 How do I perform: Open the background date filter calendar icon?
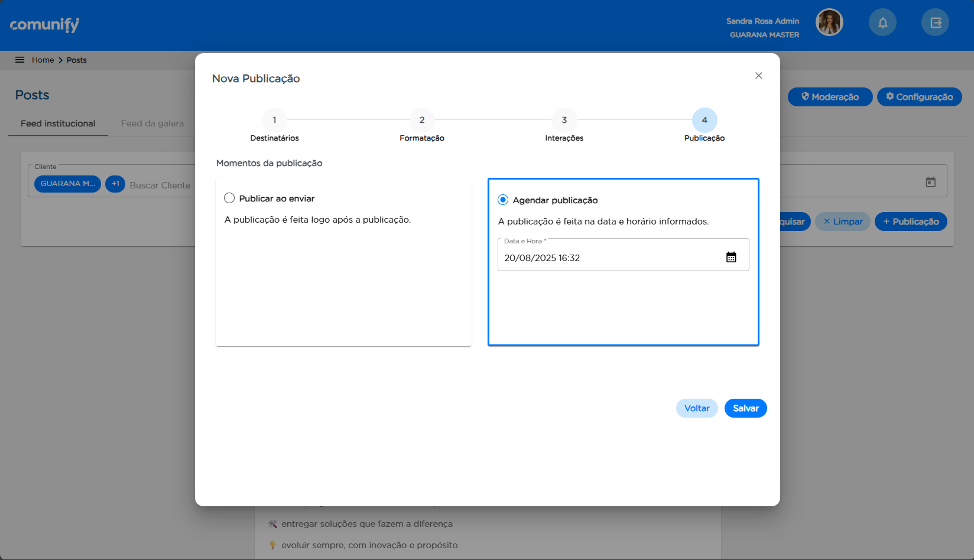930,182
